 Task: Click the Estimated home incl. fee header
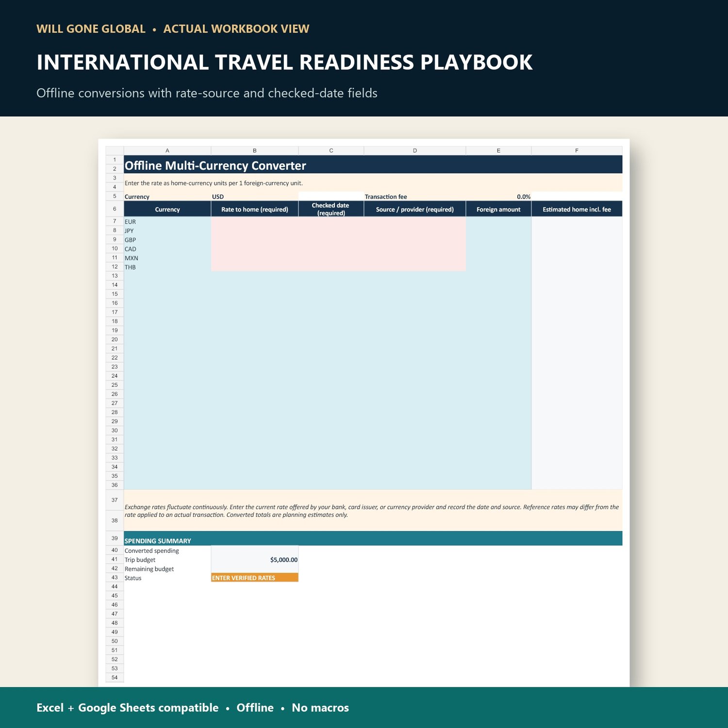577,209
